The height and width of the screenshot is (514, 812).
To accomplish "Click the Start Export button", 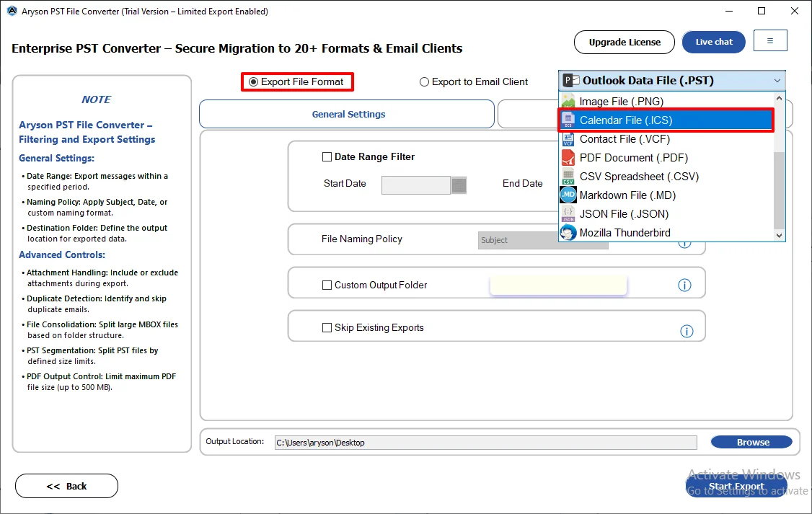I will click(736, 486).
